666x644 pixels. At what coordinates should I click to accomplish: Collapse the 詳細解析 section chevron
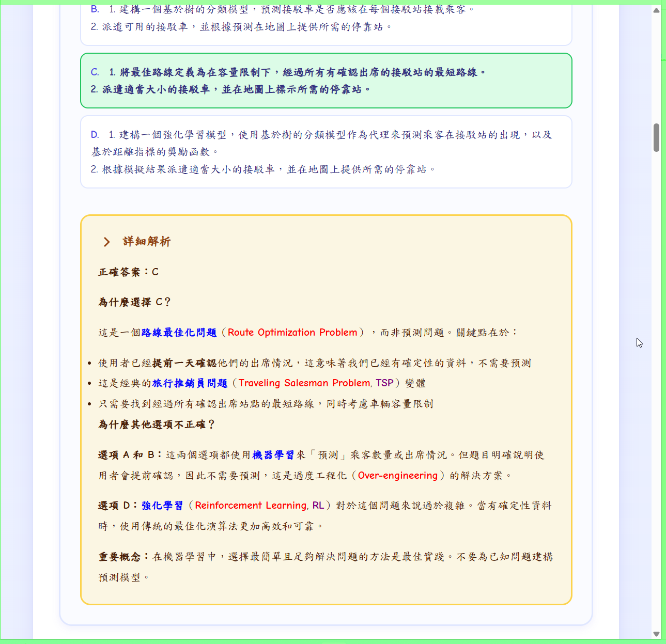pos(106,242)
